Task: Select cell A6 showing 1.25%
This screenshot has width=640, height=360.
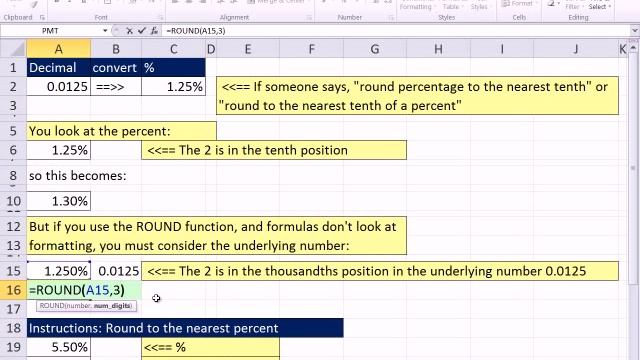Action: 59,150
